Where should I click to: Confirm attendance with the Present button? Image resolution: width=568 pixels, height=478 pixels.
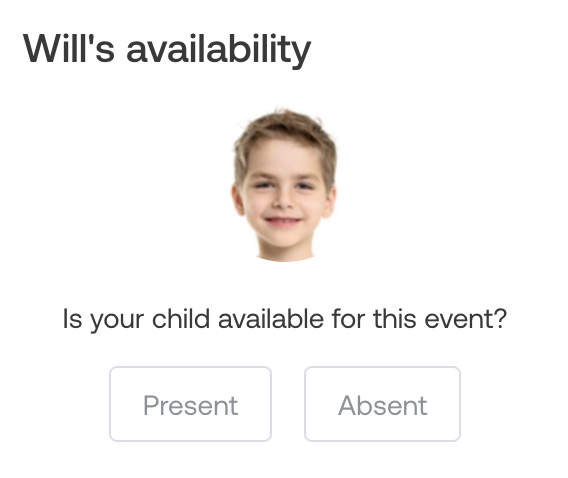(190, 404)
